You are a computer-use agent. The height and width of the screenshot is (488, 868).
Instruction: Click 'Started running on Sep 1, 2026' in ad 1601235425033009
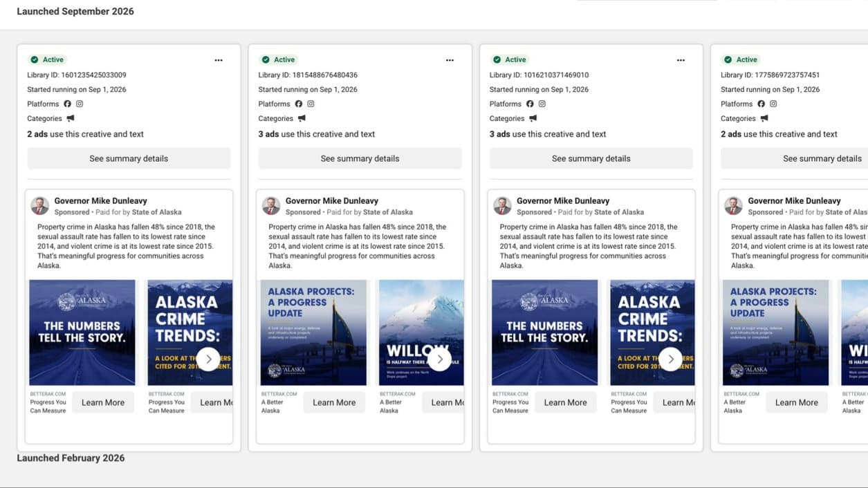77,89
